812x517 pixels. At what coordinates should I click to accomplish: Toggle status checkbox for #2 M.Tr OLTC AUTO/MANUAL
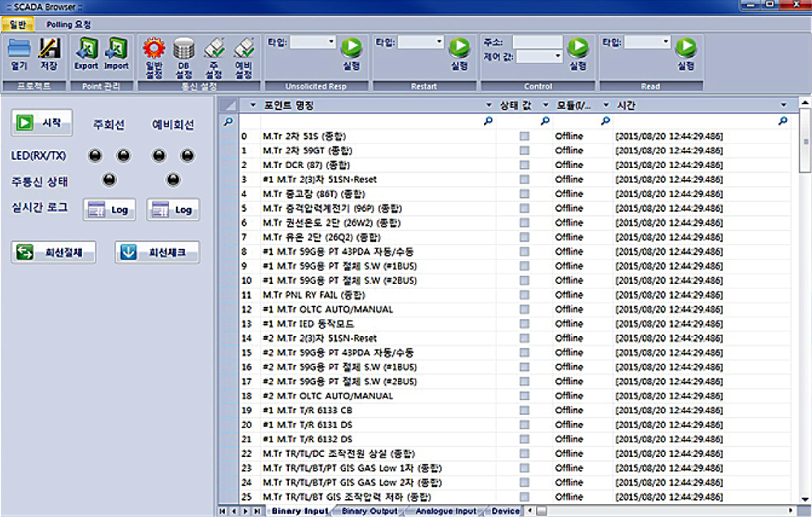point(525,396)
